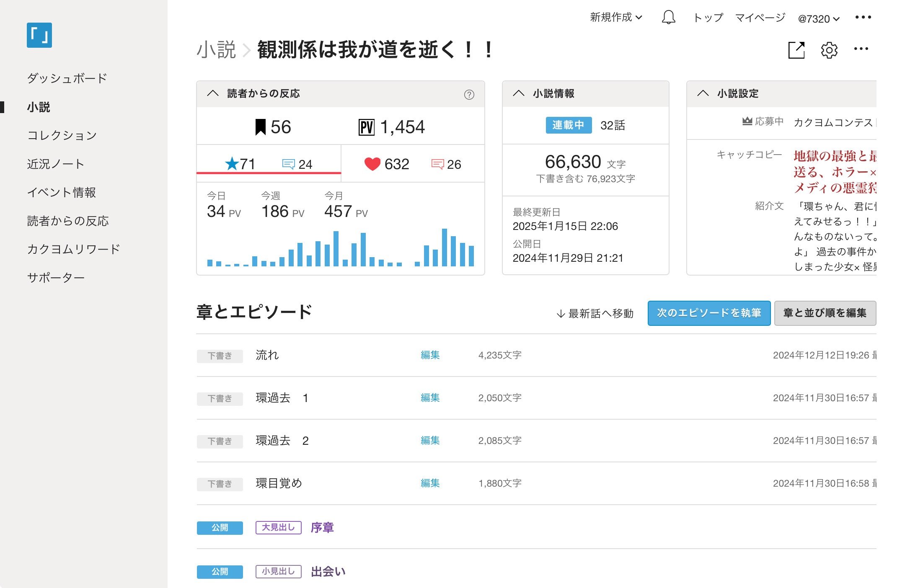
Task: Click the red heart icon
Action: (372, 164)
